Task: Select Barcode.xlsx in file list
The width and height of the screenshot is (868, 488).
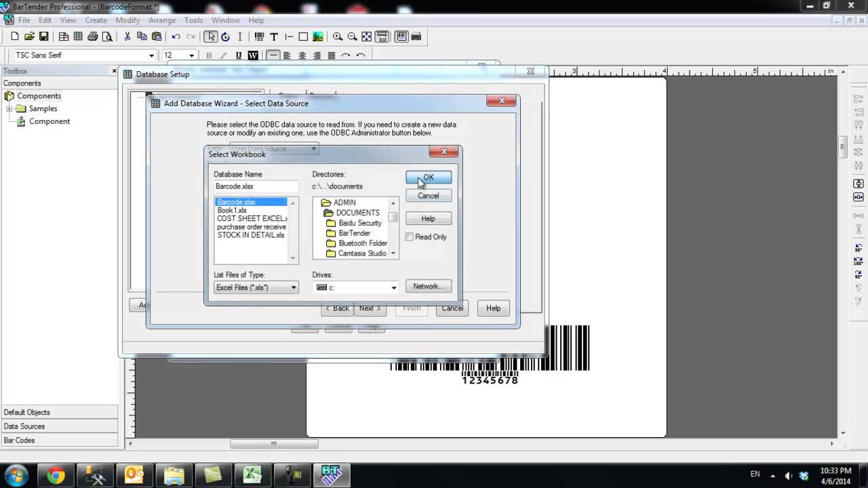Action: (252, 202)
